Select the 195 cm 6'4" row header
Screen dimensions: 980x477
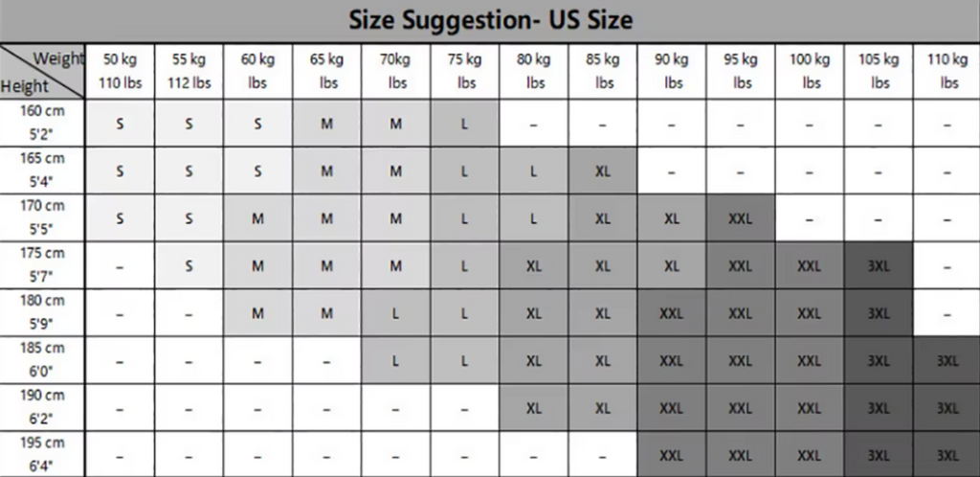[42, 455]
